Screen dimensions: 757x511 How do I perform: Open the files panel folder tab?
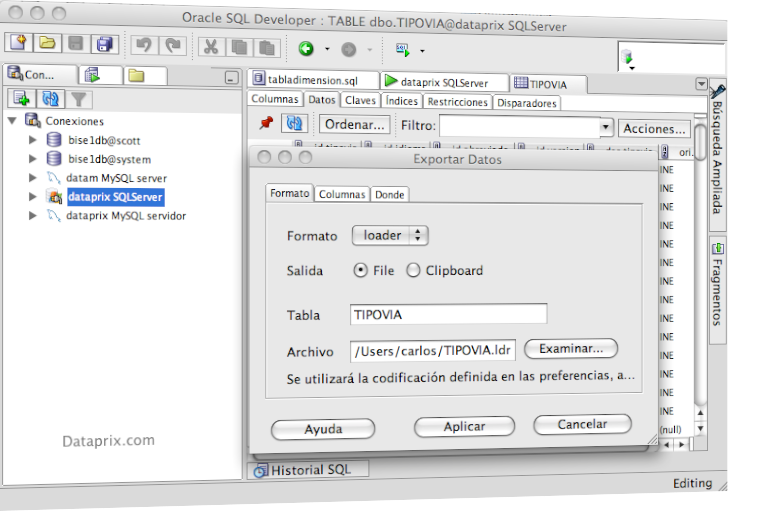tap(136, 76)
